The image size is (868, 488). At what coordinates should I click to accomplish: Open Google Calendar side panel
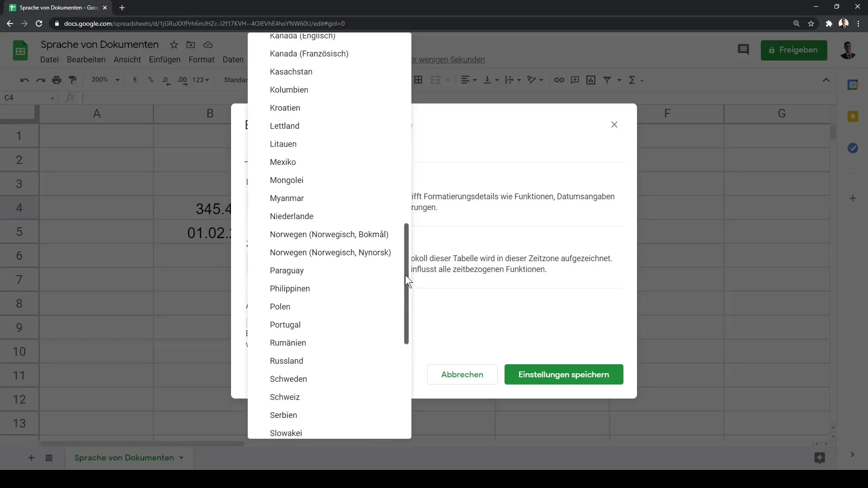coord(853,84)
